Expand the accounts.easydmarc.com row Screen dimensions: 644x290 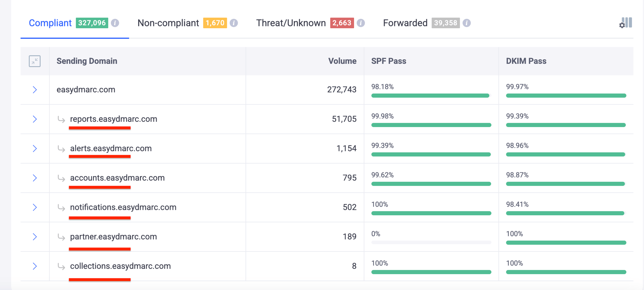(35, 178)
